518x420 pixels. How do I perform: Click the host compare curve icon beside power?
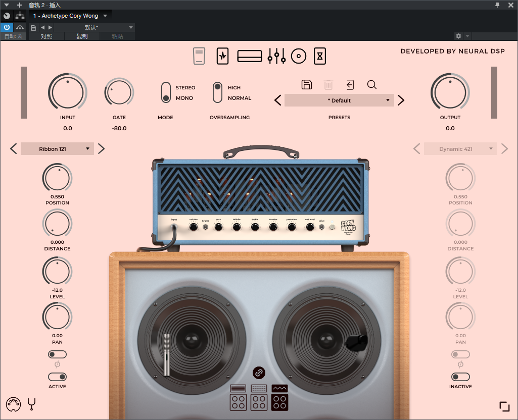coord(20,28)
